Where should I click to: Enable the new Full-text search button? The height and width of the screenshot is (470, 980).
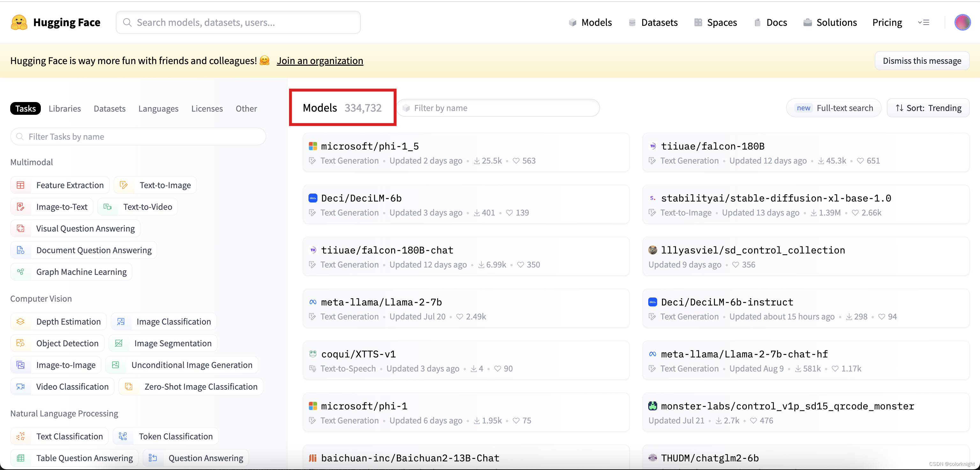834,108
